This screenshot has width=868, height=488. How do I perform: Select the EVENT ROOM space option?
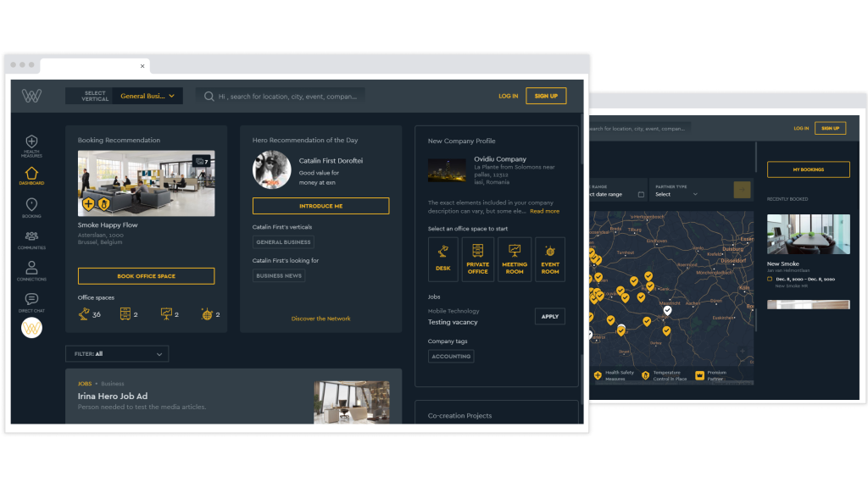point(550,259)
